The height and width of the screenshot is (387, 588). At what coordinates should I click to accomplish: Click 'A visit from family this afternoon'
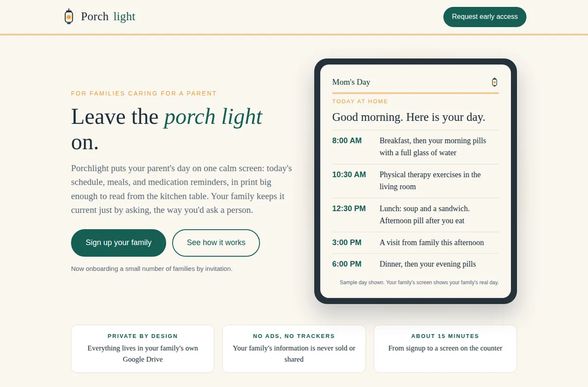[x=432, y=242]
